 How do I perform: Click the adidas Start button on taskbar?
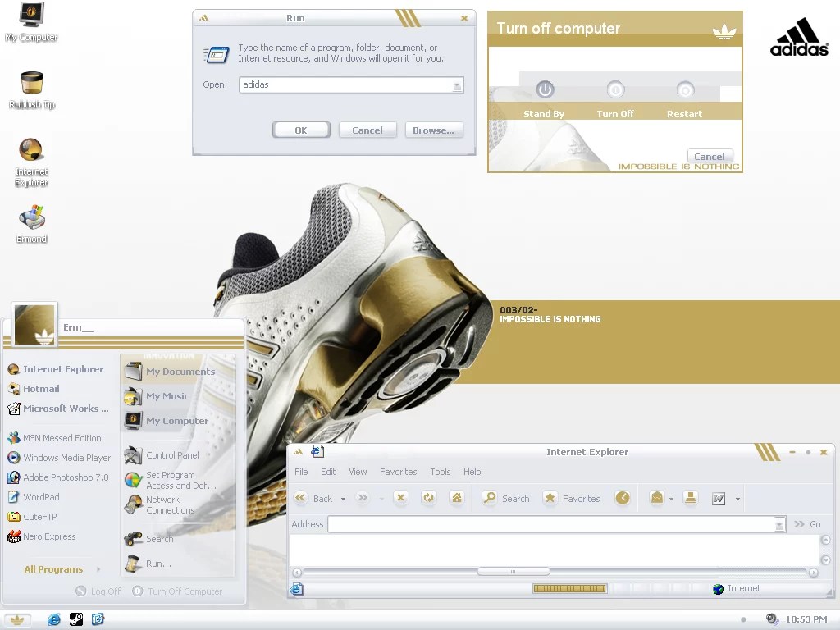coord(17,620)
